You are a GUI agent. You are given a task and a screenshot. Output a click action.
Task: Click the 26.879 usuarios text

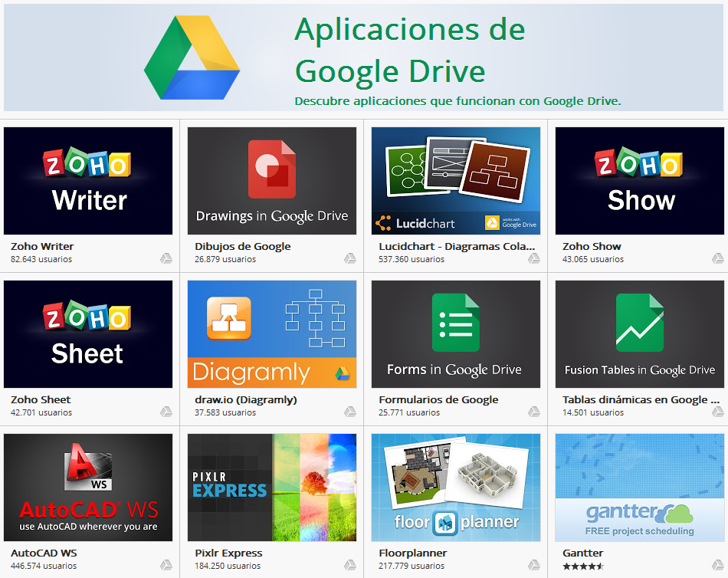(x=225, y=259)
